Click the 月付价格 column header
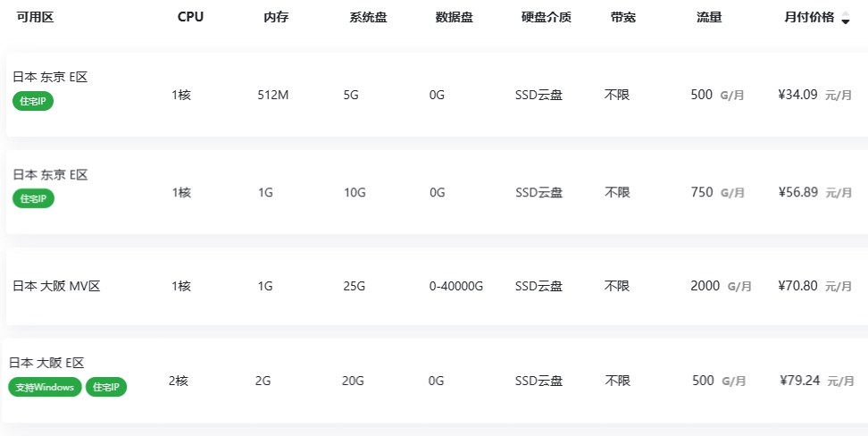Viewport: 868px width, 436px height. click(809, 18)
